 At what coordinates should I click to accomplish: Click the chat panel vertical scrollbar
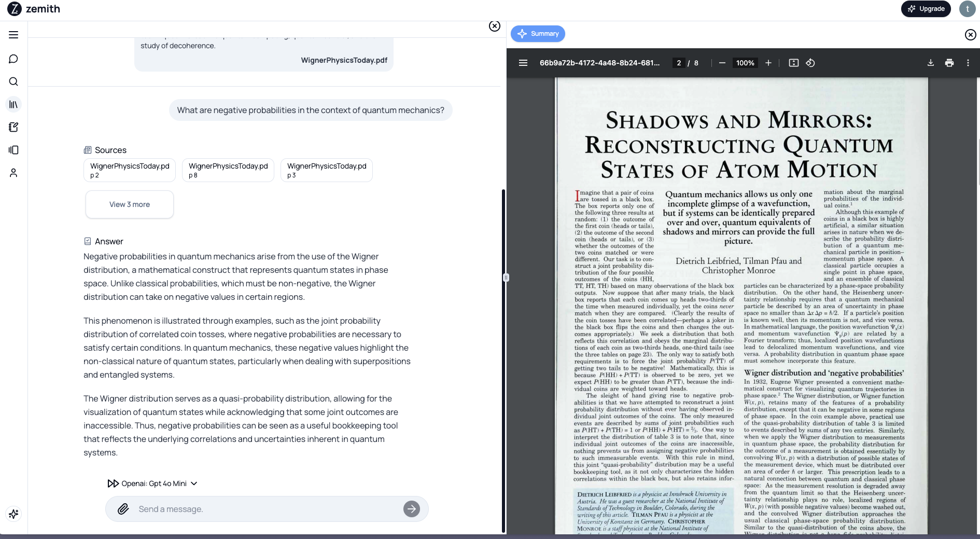(503, 361)
